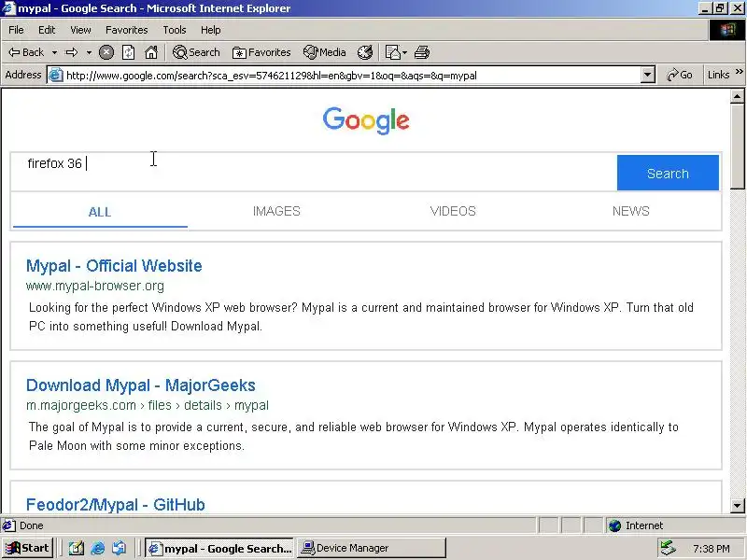Open the Favorites pane from toolbar
The height and width of the screenshot is (560, 747).
[x=261, y=52]
